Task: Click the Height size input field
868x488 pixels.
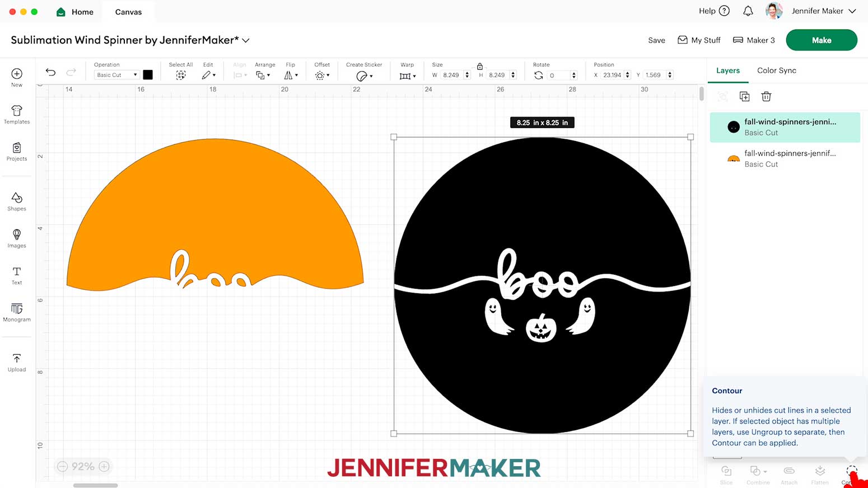Action: tap(497, 75)
